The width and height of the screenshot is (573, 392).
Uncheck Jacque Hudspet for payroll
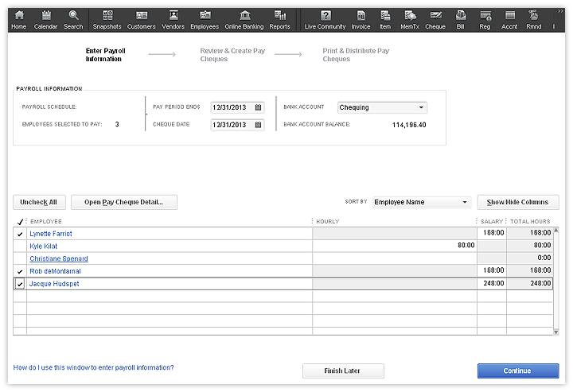[x=20, y=284]
